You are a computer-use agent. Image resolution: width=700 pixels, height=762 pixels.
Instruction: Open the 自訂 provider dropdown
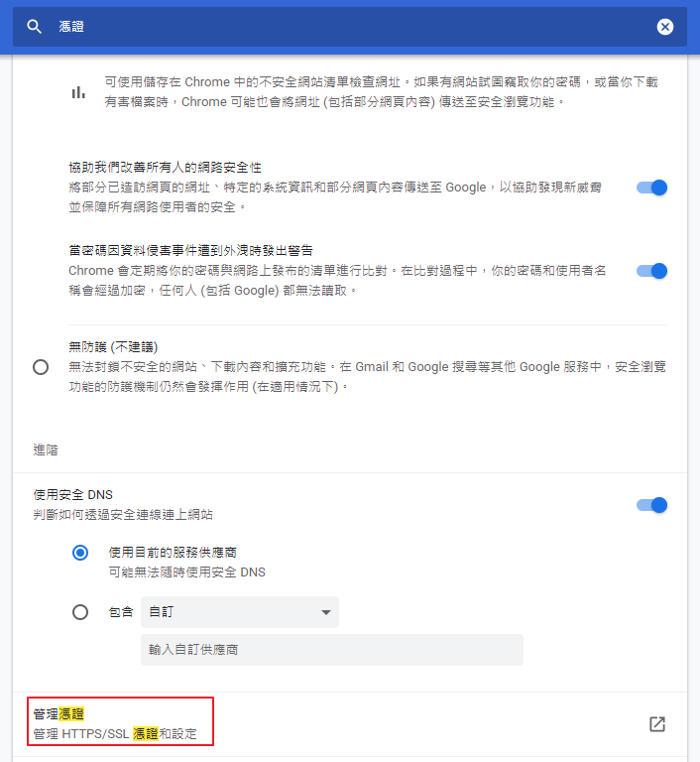[x=240, y=612]
